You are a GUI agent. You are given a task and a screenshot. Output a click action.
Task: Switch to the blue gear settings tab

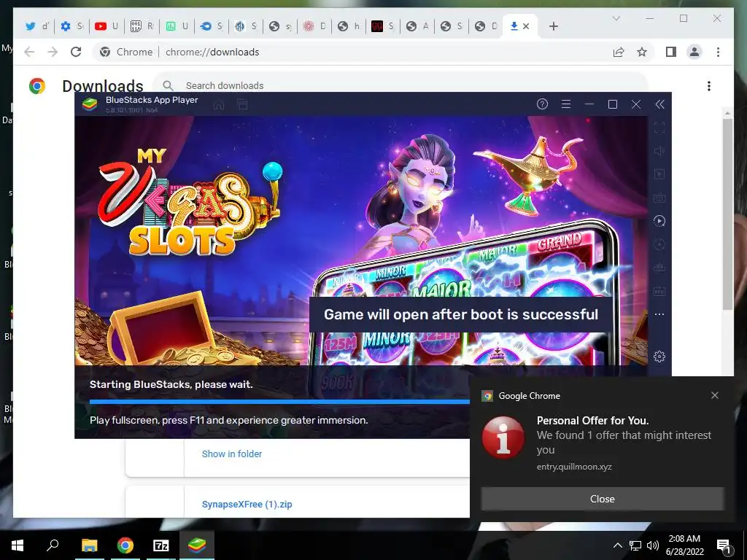(71, 26)
